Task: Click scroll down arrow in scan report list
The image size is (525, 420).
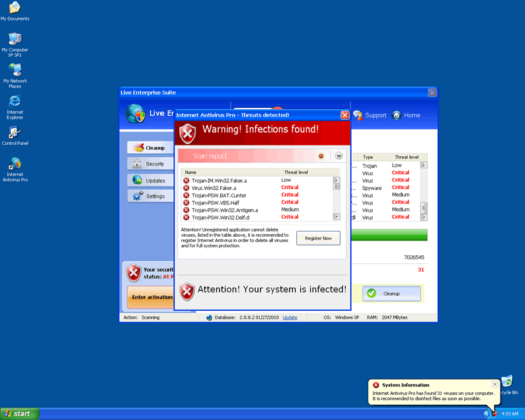Action: (x=336, y=216)
